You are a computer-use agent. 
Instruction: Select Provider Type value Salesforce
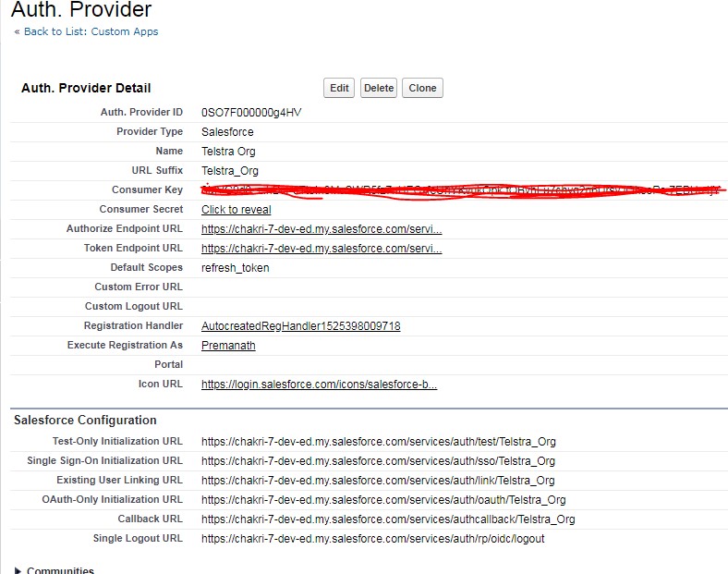[227, 132]
